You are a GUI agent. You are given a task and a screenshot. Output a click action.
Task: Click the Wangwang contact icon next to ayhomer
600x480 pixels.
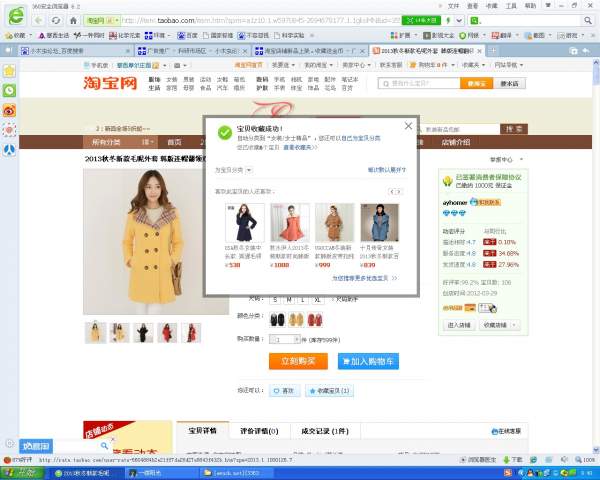click(x=485, y=202)
